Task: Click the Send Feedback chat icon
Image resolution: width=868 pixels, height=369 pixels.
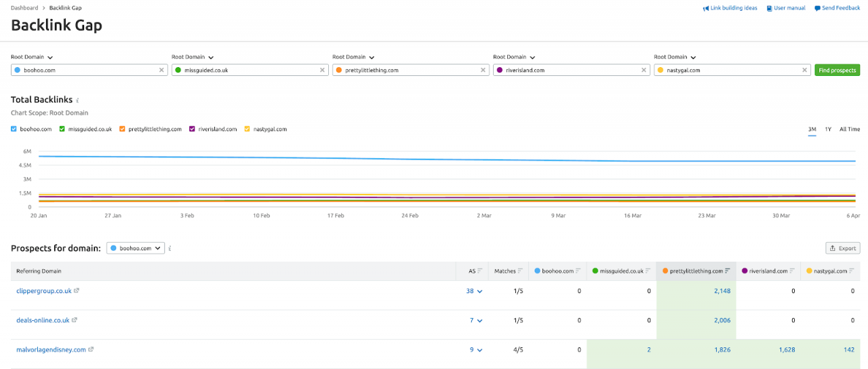Action: pos(816,8)
